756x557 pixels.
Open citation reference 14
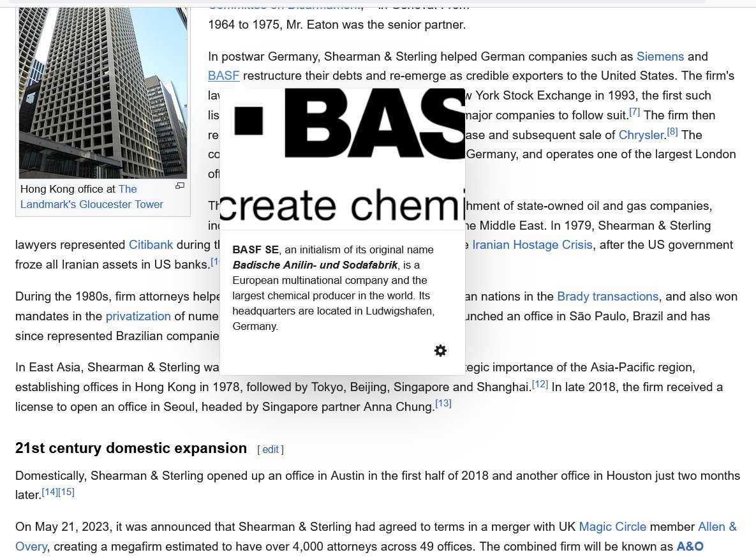[x=50, y=492]
